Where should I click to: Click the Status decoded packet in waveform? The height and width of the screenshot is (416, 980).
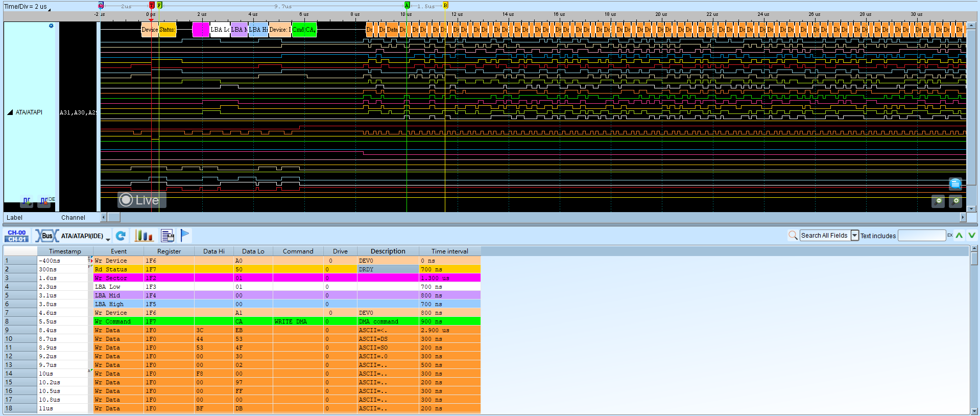pyautogui.click(x=168, y=30)
